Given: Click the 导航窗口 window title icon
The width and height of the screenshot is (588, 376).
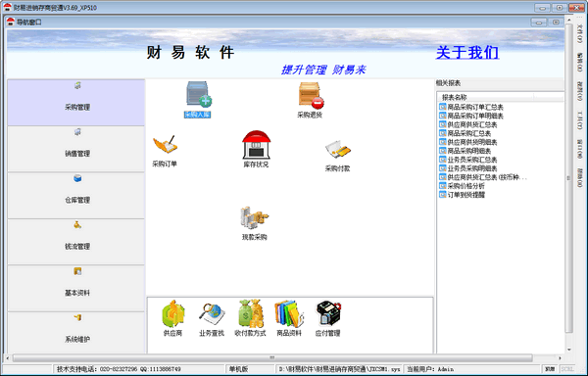Looking at the screenshot, I should 11,22.
